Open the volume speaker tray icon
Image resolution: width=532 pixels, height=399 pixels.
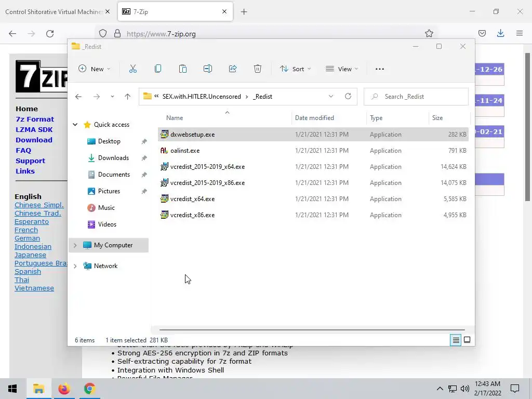click(x=465, y=389)
